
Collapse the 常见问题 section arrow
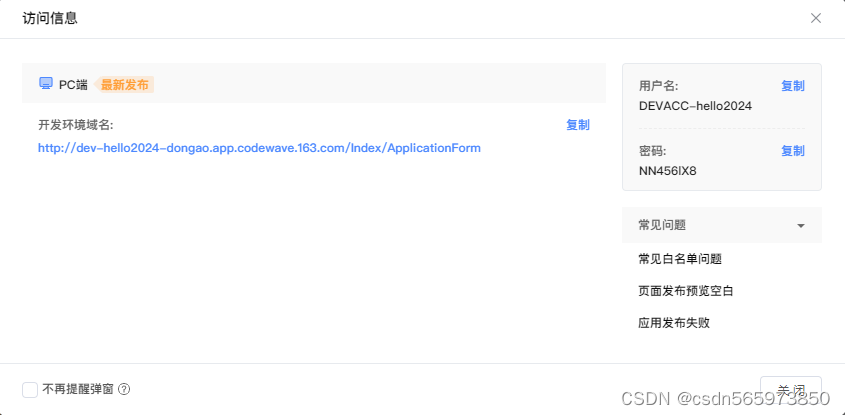coord(801,226)
